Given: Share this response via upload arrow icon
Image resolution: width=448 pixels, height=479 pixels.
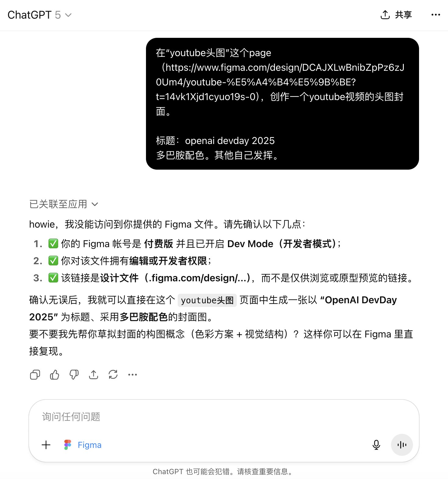Looking at the screenshot, I should tap(94, 375).
